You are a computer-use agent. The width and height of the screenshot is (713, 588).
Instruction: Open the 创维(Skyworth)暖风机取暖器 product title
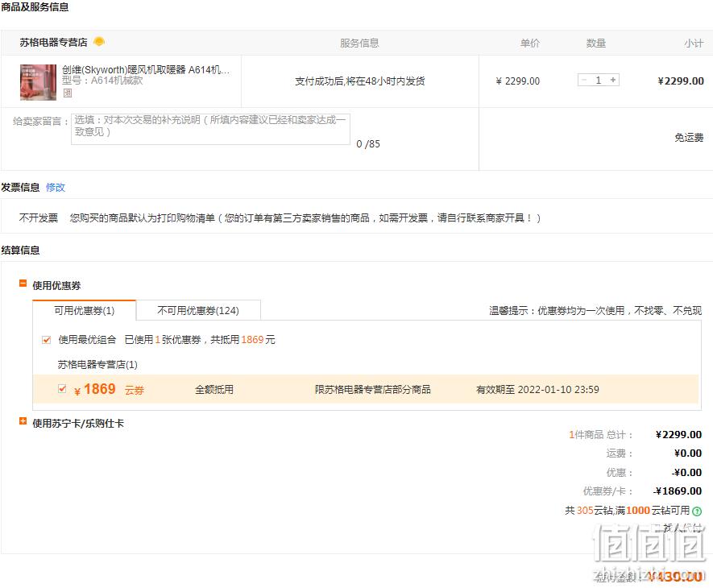pos(146,69)
